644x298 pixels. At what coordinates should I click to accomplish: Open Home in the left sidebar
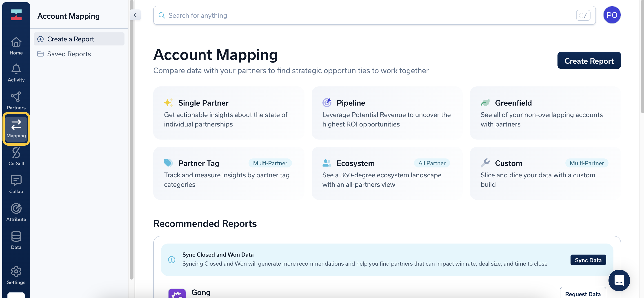tap(16, 46)
